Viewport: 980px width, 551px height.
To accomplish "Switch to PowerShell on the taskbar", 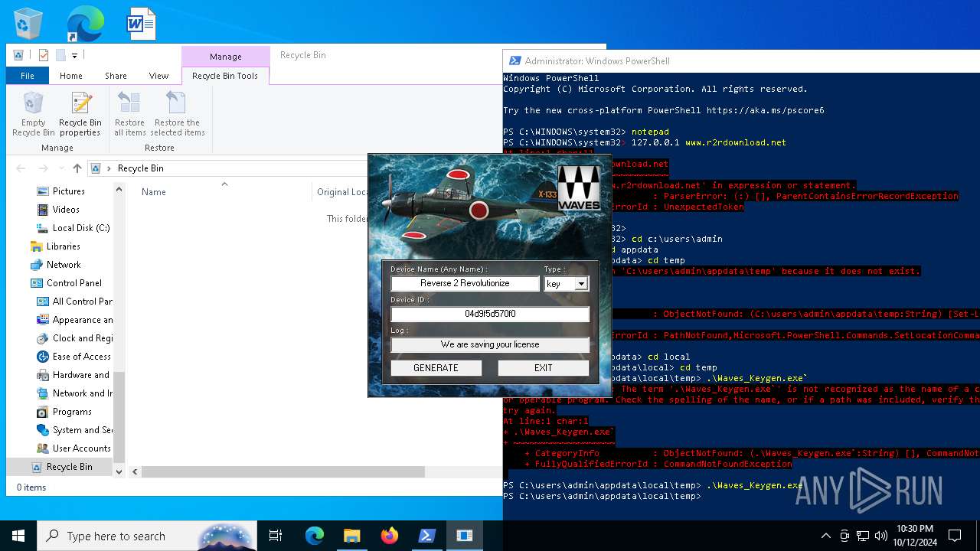I will point(427,536).
